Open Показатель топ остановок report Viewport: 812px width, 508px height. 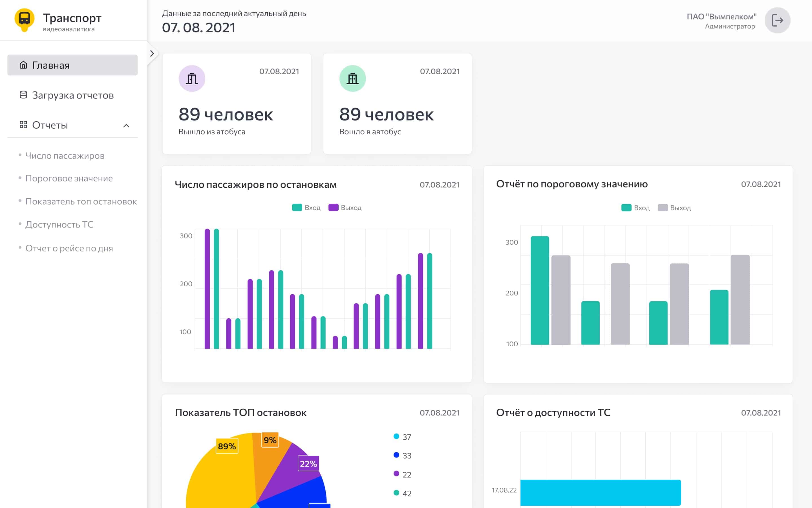[81, 201]
